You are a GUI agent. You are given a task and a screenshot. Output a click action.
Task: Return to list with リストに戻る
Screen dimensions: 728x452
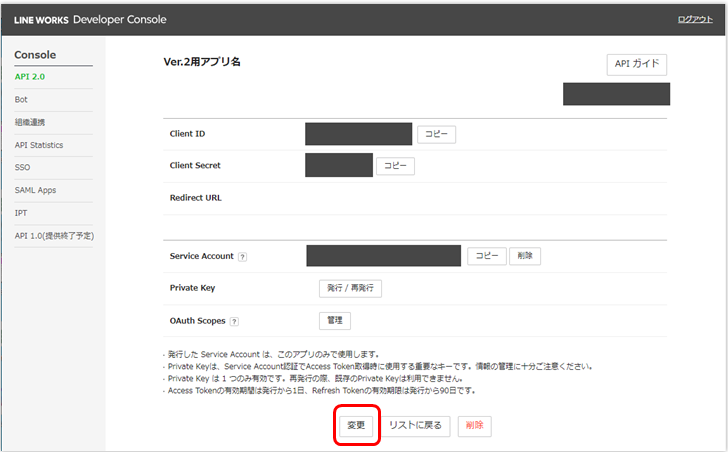[x=416, y=426]
